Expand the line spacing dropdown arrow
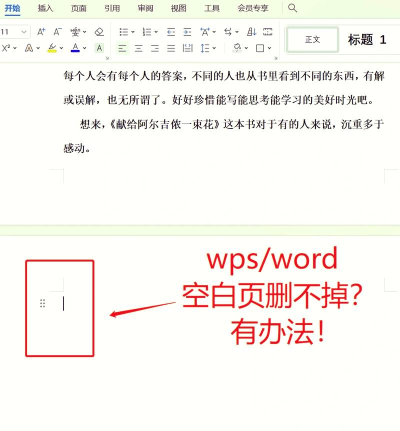The image size is (400, 431). (214, 48)
